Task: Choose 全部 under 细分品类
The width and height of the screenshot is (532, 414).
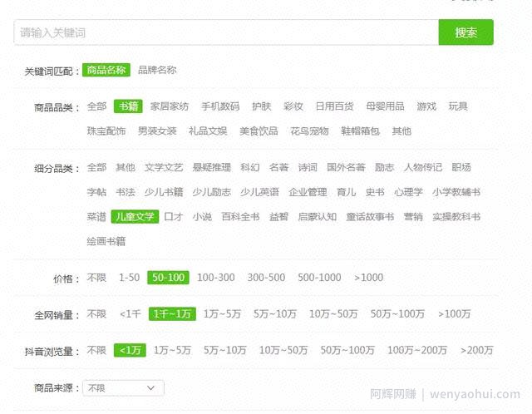Action: (96, 167)
